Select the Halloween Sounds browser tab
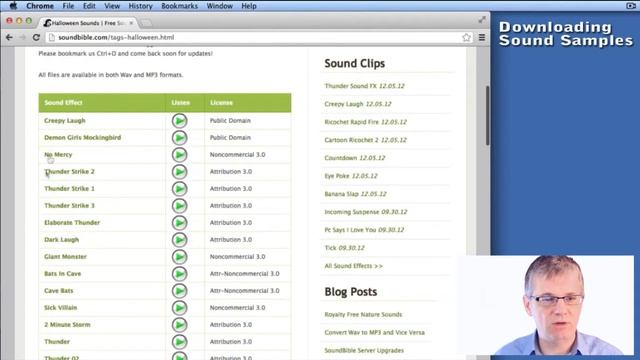The image size is (640, 360). pos(88,23)
